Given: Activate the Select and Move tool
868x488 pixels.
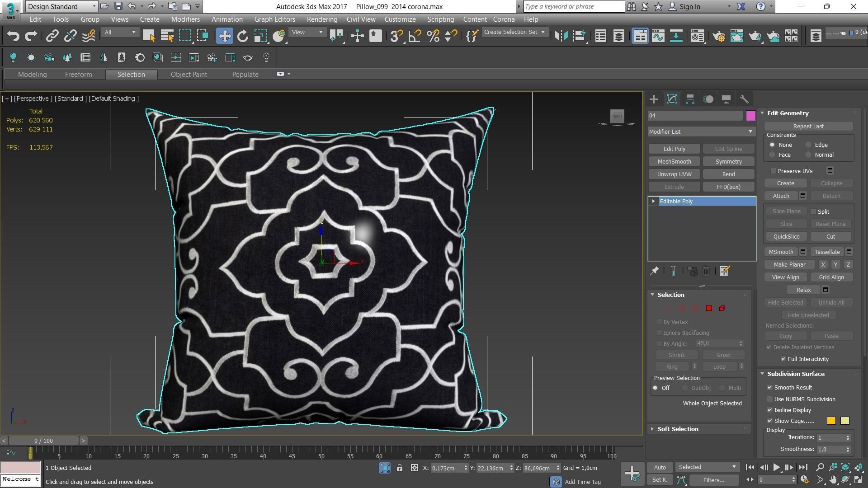Looking at the screenshot, I should click(224, 36).
